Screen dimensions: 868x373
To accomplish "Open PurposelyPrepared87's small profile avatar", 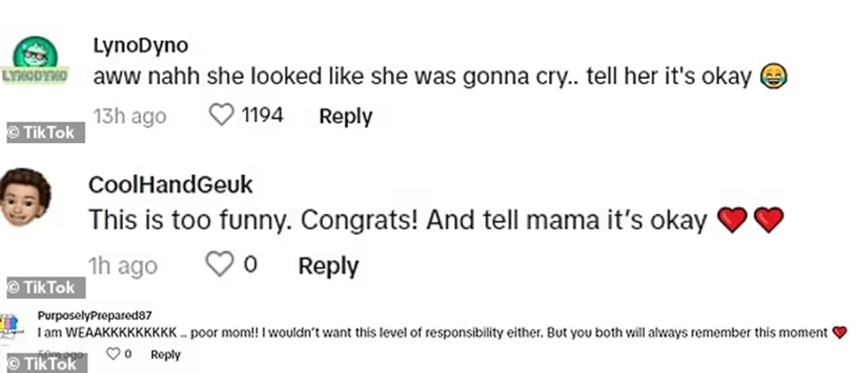I will [9, 327].
